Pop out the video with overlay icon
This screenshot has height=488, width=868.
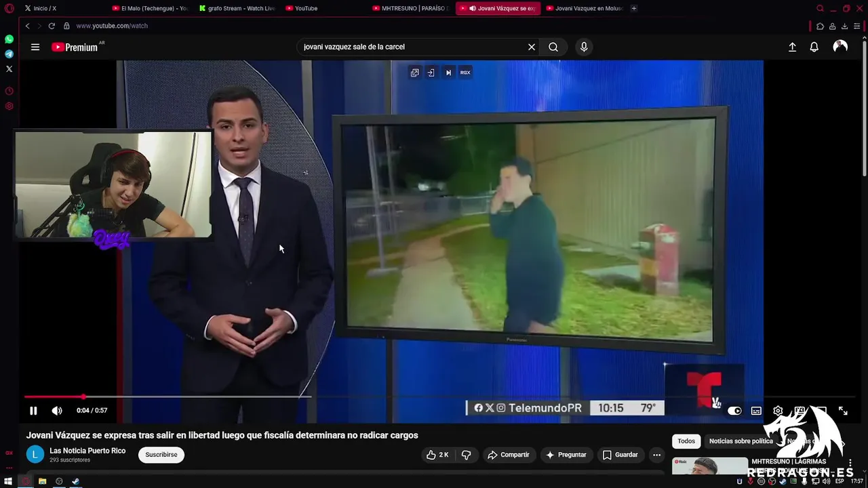pyautogui.click(x=414, y=73)
